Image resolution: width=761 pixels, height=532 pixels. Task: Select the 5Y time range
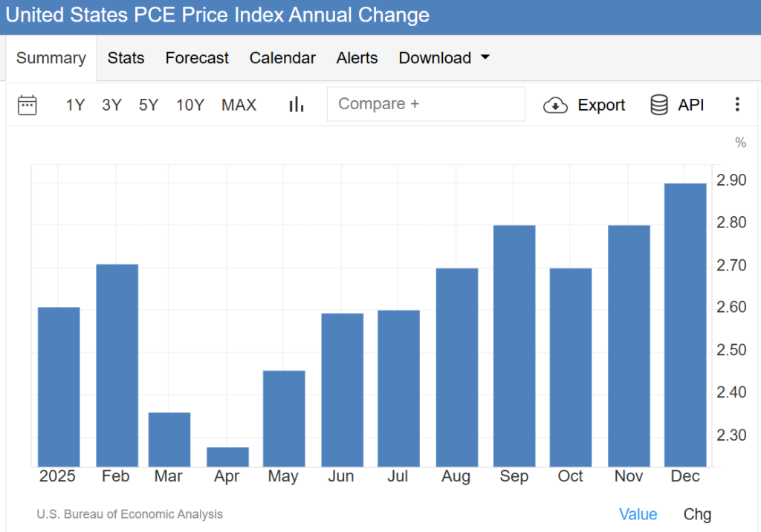click(149, 106)
